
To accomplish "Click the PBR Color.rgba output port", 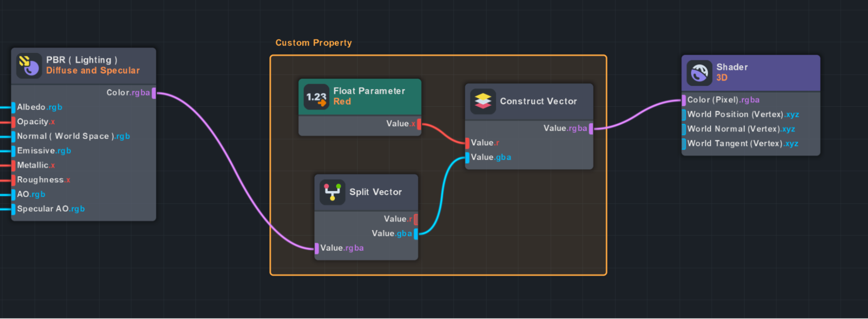I will pyautogui.click(x=154, y=93).
